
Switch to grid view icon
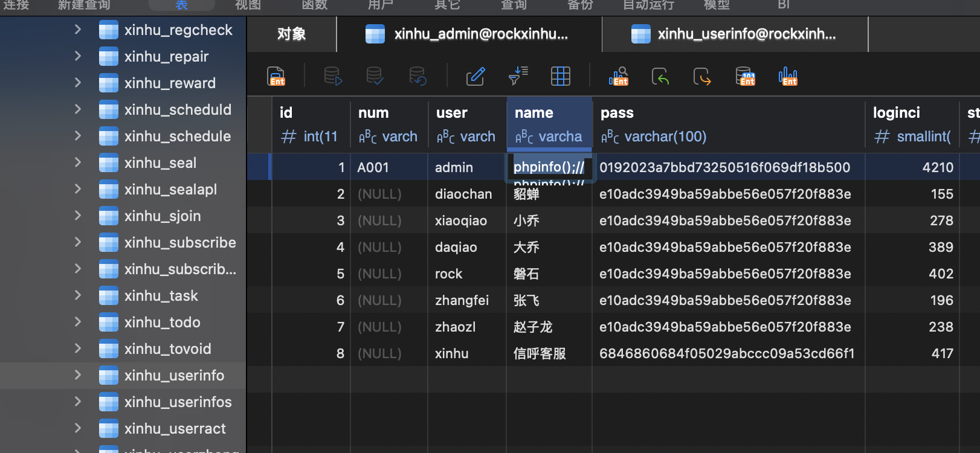click(561, 76)
